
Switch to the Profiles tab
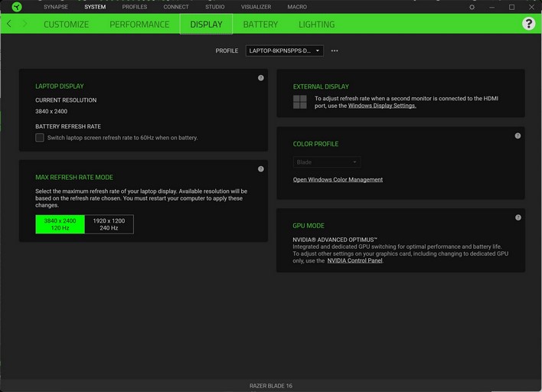coord(135,7)
